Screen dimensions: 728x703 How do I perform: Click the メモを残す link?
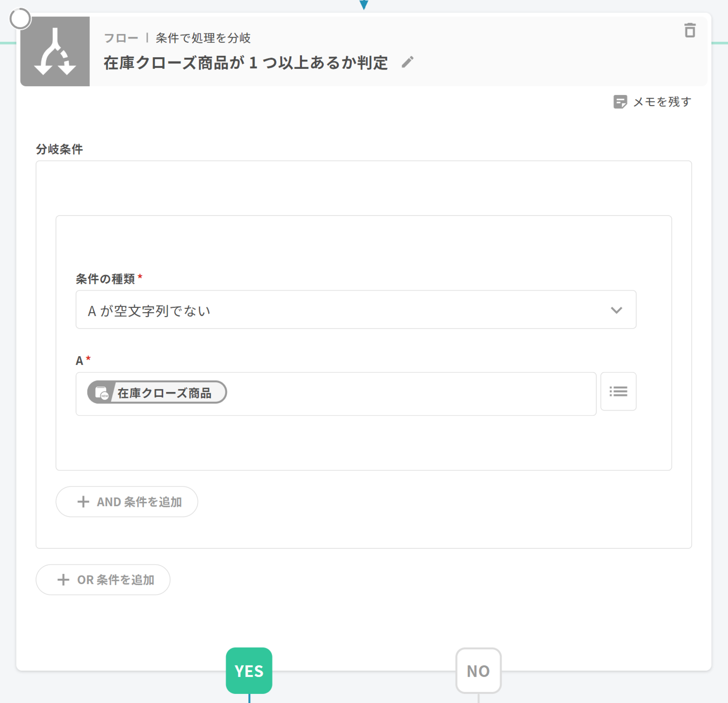pos(662,102)
